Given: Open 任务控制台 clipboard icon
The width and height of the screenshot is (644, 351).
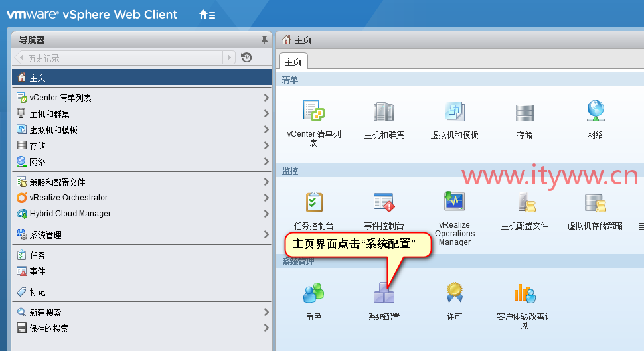Looking at the screenshot, I should coord(314,202).
